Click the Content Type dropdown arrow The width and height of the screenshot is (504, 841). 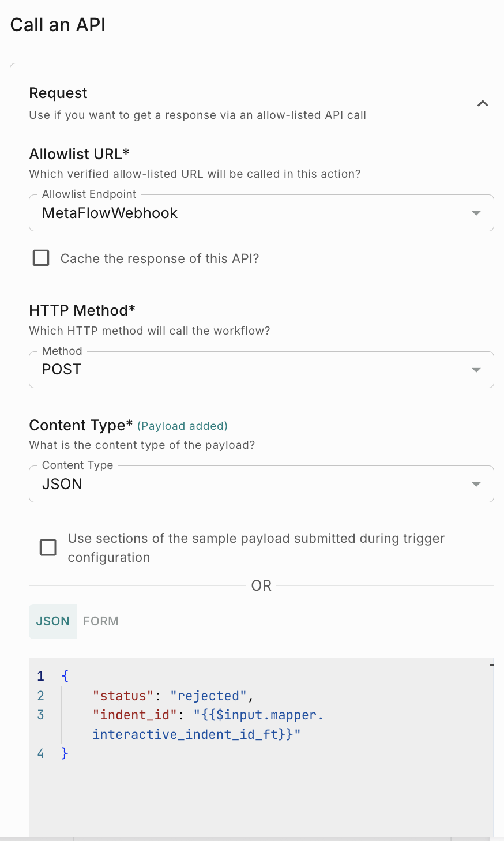(x=476, y=484)
